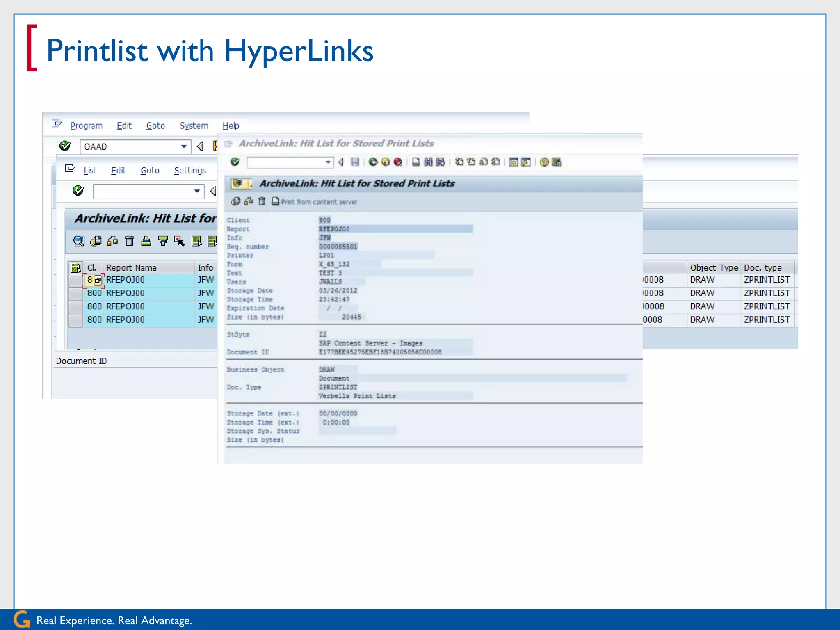The image size is (840, 630).
Task: Click the Print icon in list toolbar
Action: point(146,241)
